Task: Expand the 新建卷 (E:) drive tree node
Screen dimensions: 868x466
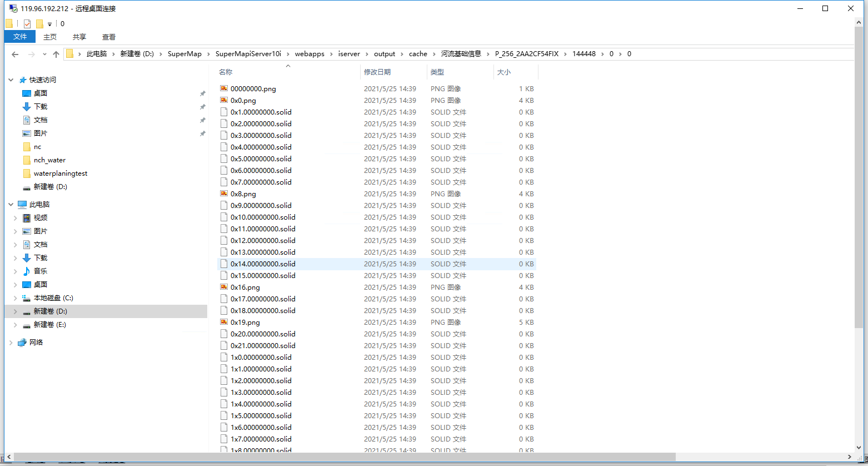Action: click(15, 325)
